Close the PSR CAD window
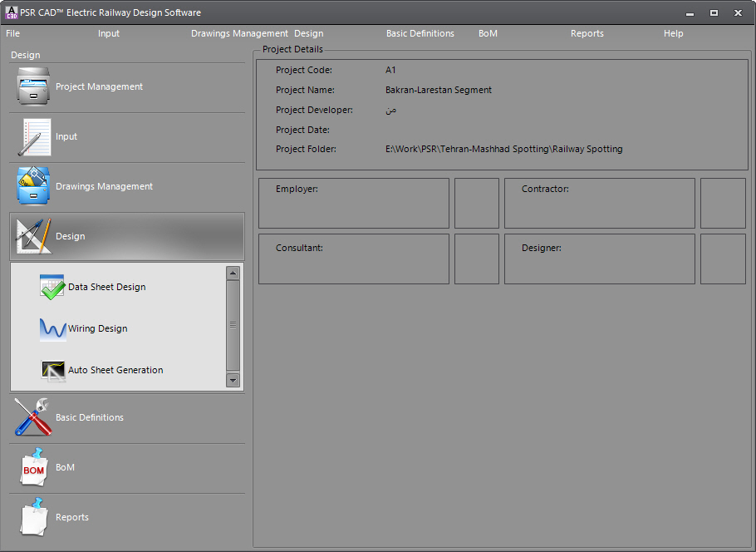This screenshot has height=552, width=756. pyautogui.click(x=739, y=13)
